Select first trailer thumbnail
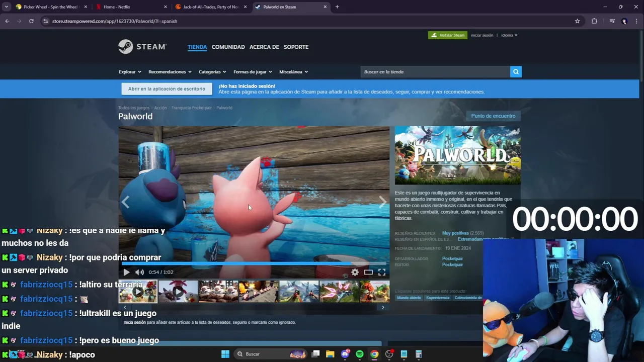Screen dimensions: 644x362 (x=138, y=292)
